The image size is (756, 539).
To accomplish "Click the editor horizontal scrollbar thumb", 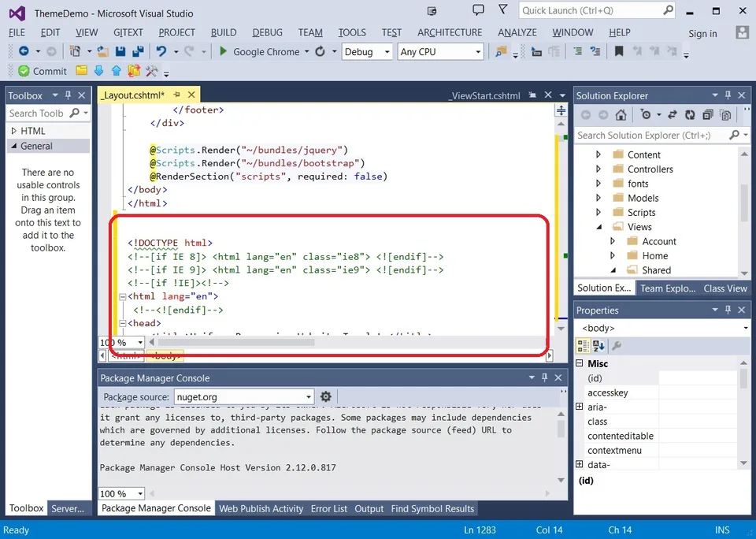I will point(236,342).
